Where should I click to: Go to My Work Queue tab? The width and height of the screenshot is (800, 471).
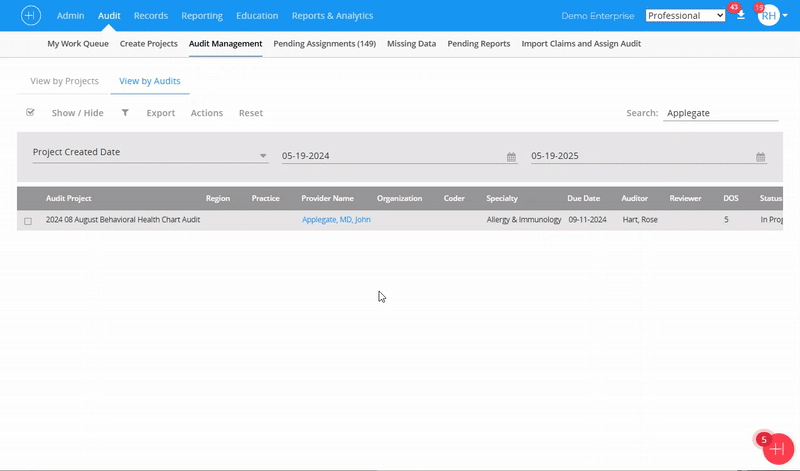click(x=78, y=44)
